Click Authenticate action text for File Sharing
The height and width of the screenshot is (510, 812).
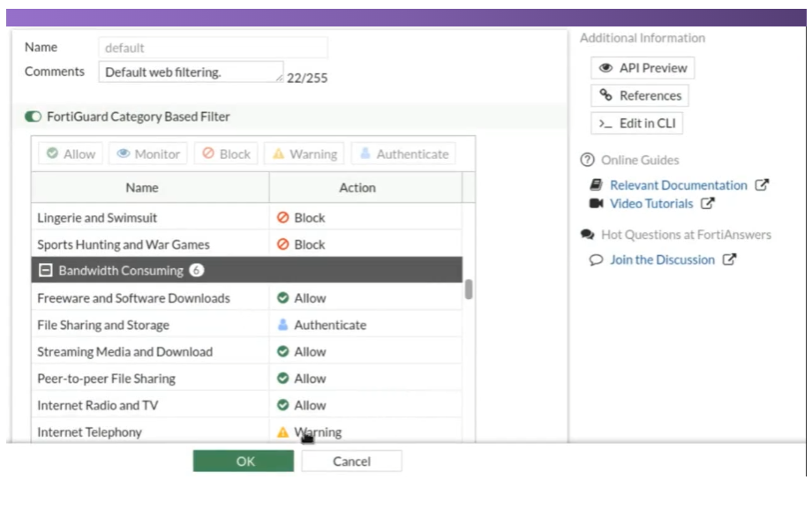(330, 325)
